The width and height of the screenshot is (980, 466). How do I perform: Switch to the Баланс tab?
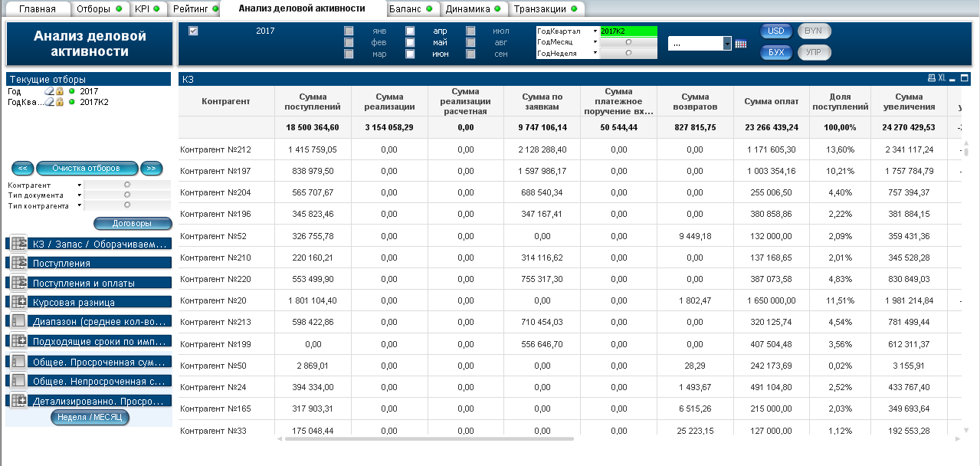410,9
